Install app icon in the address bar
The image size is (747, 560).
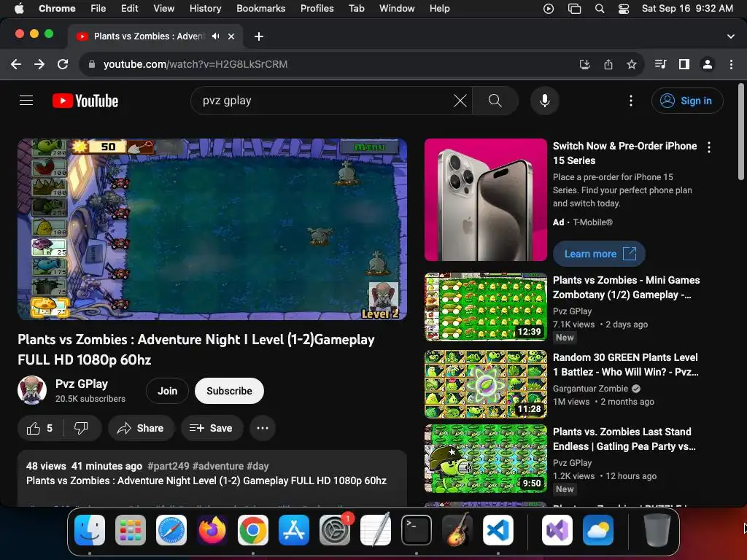point(584,64)
